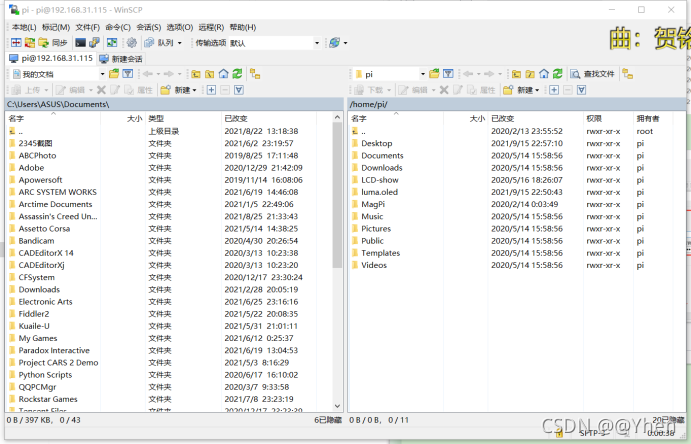
Task: Open the Queue (队列) dropdown arrow
Action: [x=180, y=43]
